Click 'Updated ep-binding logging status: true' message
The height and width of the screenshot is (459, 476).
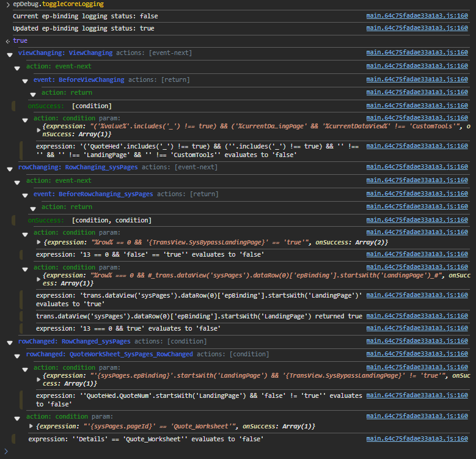click(x=84, y=28)
